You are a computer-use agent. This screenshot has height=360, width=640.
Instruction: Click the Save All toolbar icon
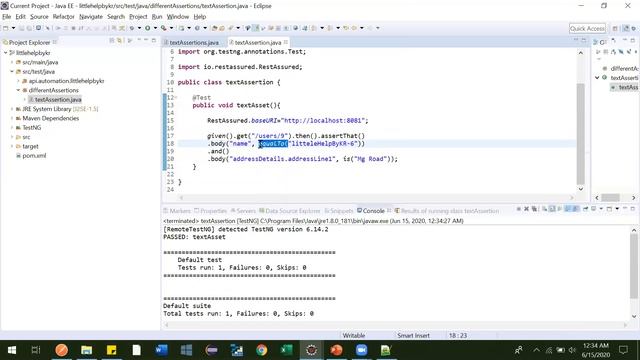click(29, 28)
